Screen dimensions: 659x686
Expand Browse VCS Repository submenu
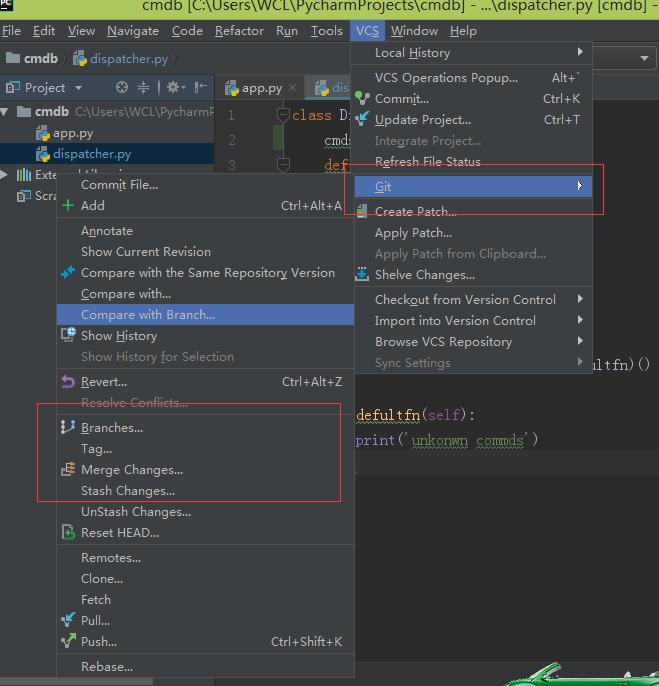(x=580, y=341)
